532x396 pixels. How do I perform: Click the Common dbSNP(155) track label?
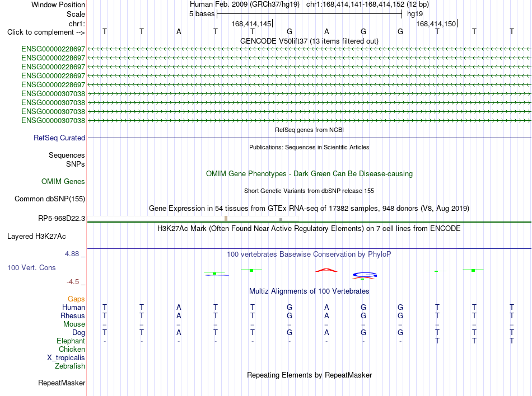[49, 199]
